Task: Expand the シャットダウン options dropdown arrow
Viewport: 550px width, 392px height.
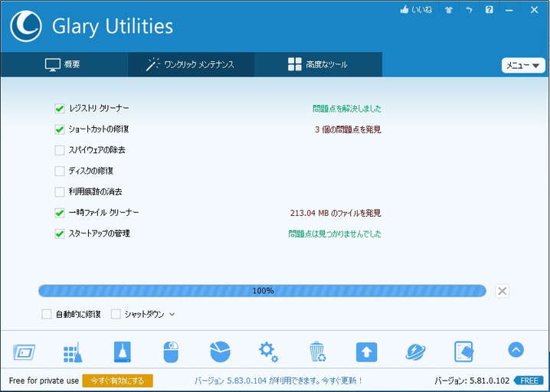Action: click(x=172, y=315)
